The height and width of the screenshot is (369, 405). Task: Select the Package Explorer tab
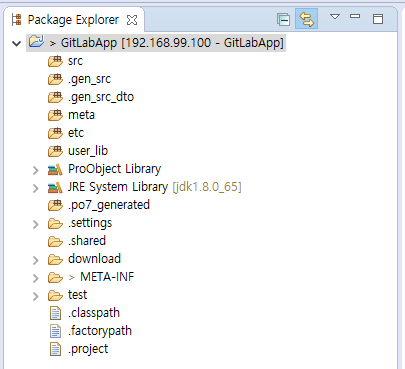tap(74, 20)
